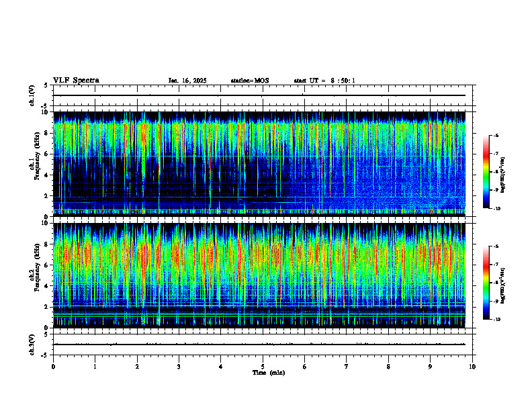The height and width of the screenshot is (411, 532).
Task: Click tick label "8" on the Time axis
Action: tap(388, 367)
